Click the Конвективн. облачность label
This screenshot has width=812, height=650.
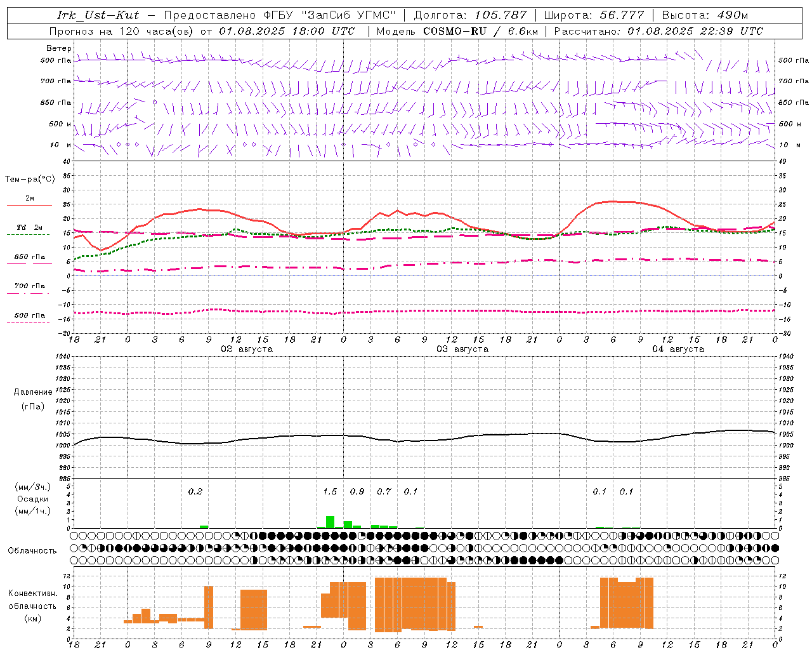(32, 600)
